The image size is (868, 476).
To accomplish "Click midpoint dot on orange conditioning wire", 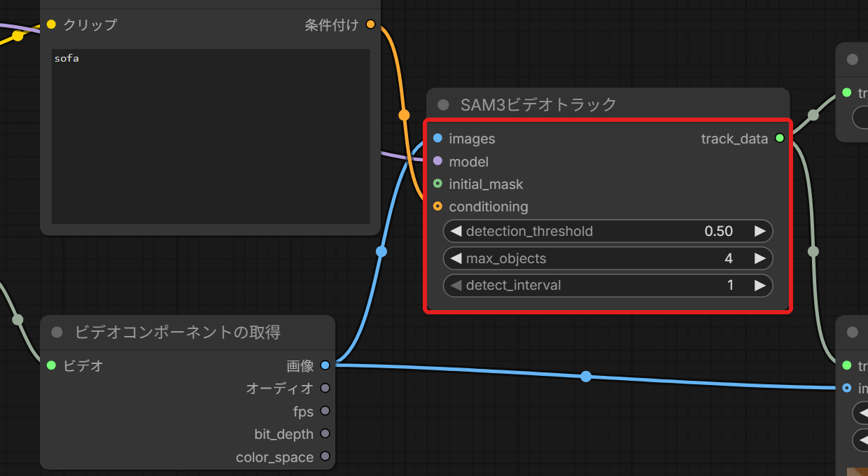I will pos(404,115).
